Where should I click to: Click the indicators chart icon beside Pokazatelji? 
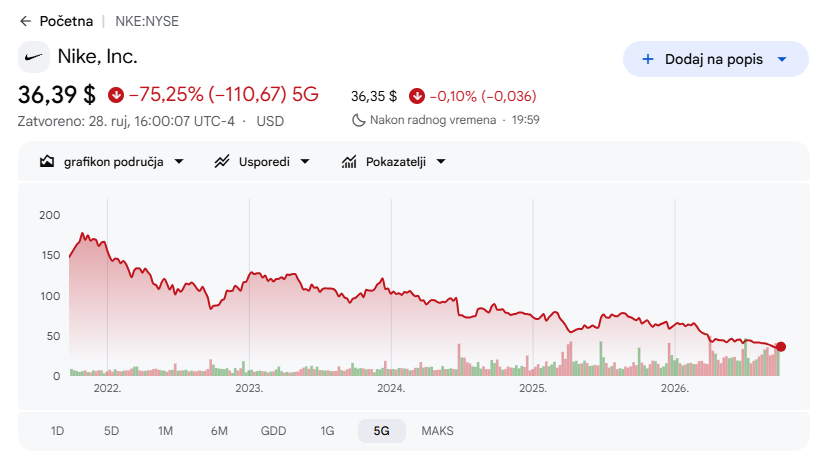(x=349, y=162)
